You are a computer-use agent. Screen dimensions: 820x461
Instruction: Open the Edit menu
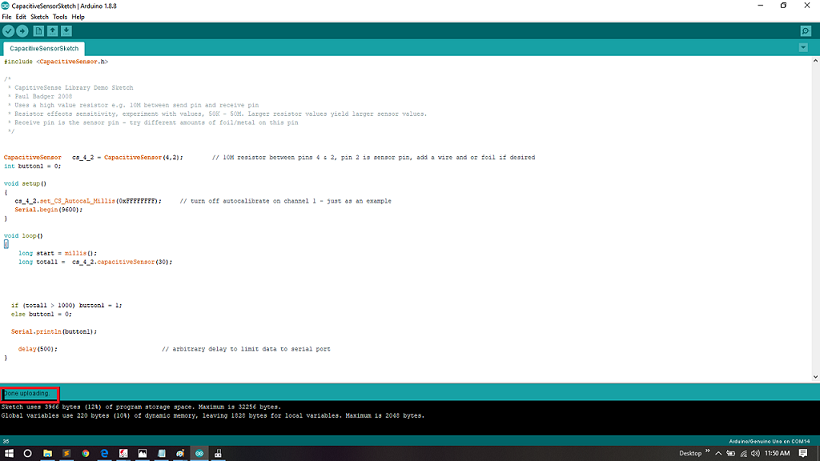(x=21, y=17)
